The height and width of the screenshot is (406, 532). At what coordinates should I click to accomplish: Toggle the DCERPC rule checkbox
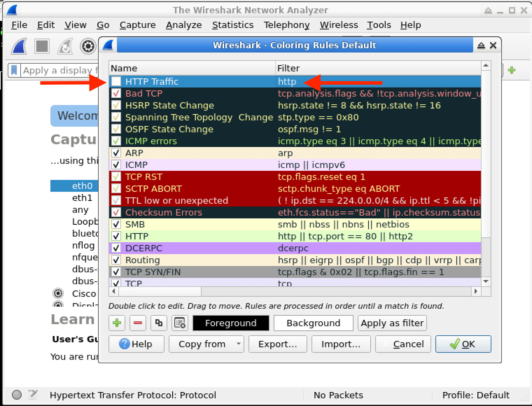click(x=116, y=248)
